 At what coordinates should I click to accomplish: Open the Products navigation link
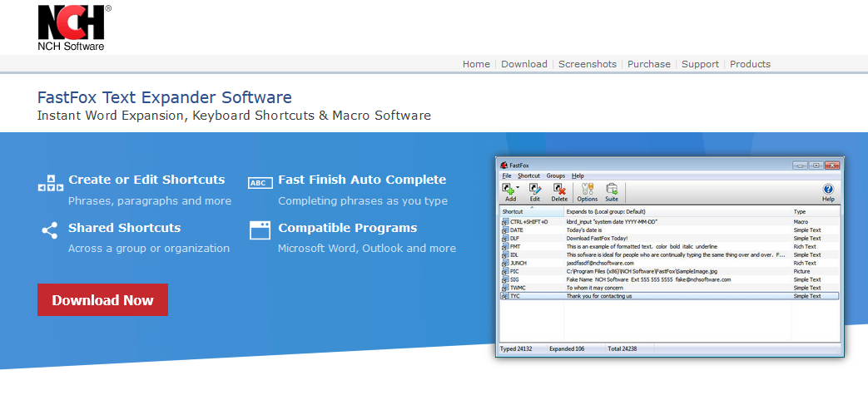point(750,64)
